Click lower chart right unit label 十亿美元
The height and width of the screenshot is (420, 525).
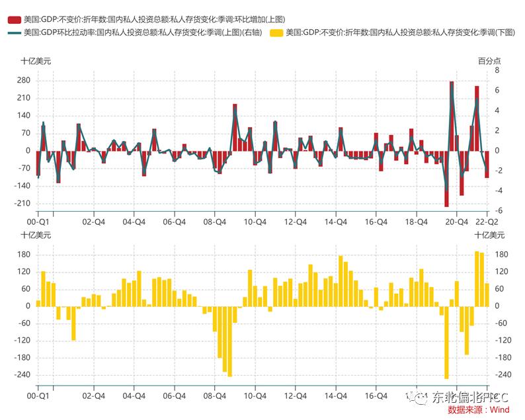click(x=489, y=235)
